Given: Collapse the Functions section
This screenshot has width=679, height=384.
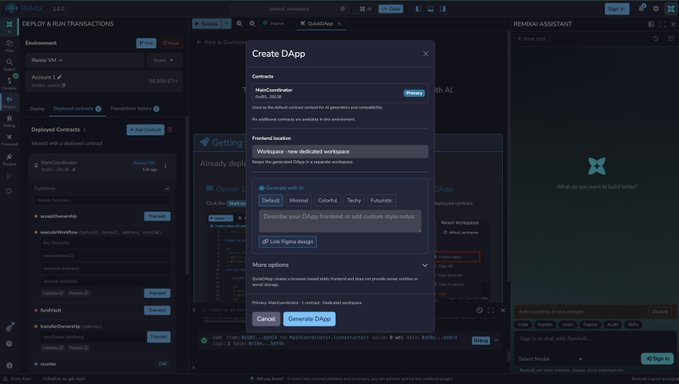Looking at the screenshot, I should [x=167, y=188].
